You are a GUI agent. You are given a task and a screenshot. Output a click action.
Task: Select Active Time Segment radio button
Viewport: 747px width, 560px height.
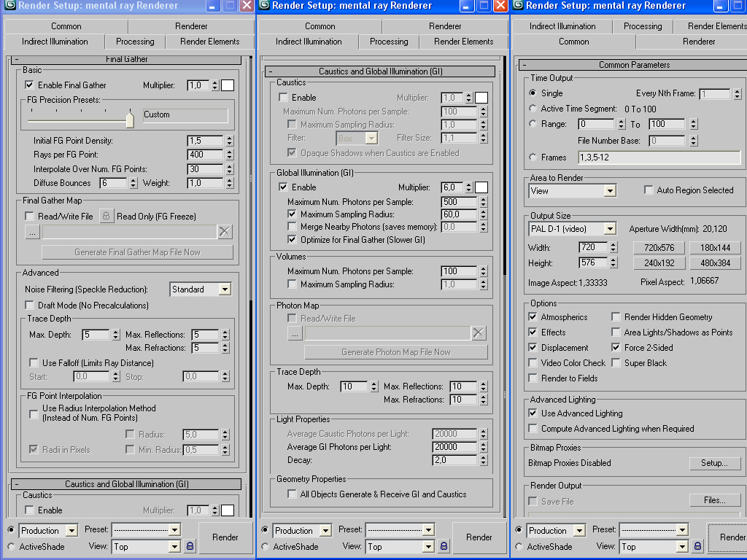pos(533,109)
